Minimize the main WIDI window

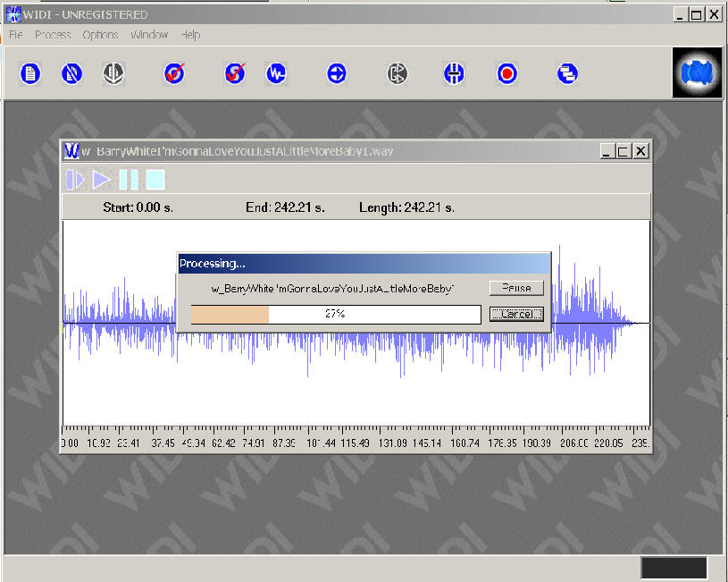(x=680, y=15)
